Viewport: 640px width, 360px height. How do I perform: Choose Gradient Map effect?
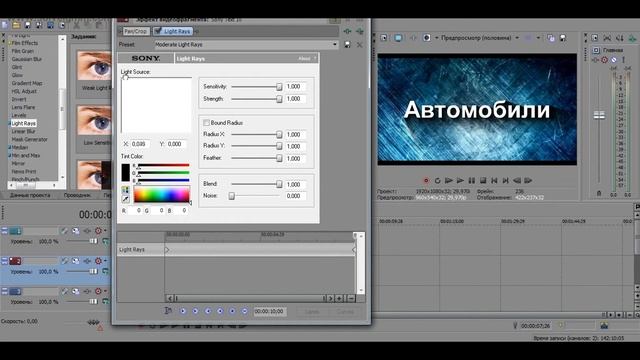27,83
